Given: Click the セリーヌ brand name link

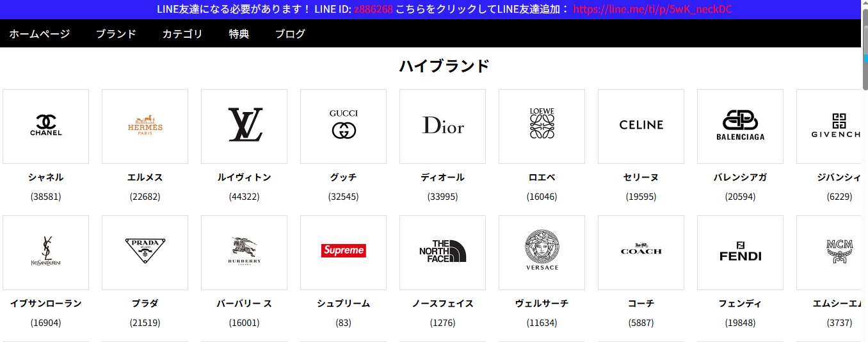Looking at the screenshot, I should tap(641, 177).
